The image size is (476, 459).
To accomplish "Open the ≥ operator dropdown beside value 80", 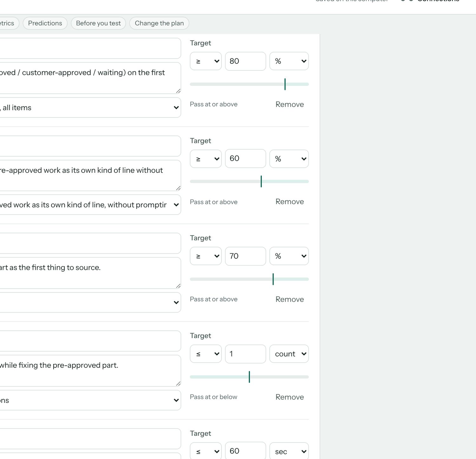I will tap(206, 61).
